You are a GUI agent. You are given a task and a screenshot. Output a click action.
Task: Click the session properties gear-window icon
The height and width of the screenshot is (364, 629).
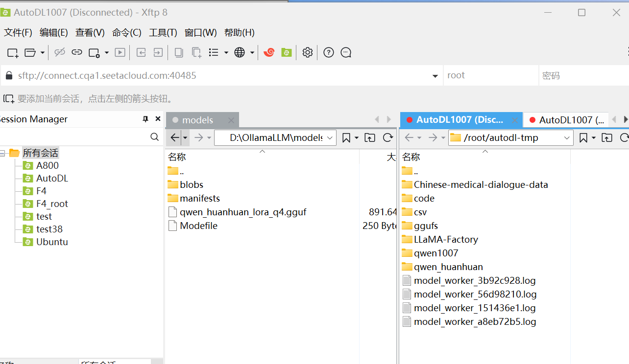tap(95, 52)
